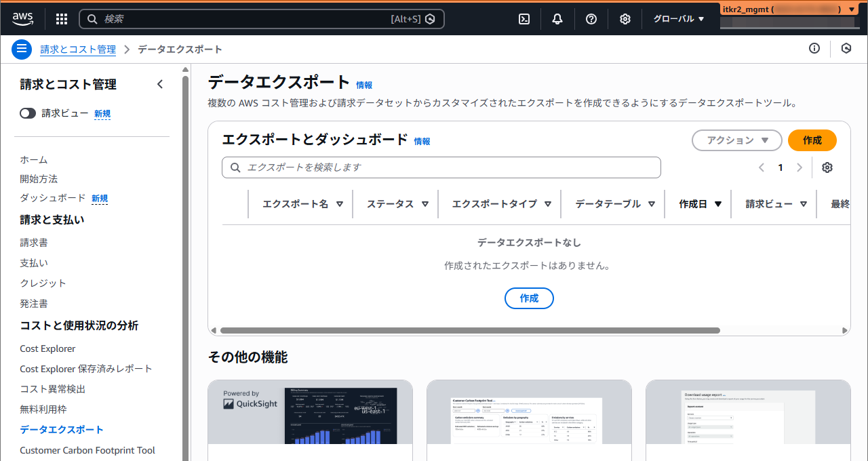
Task: Toggle the hamburger navigation menu
Action: point(22,49)
